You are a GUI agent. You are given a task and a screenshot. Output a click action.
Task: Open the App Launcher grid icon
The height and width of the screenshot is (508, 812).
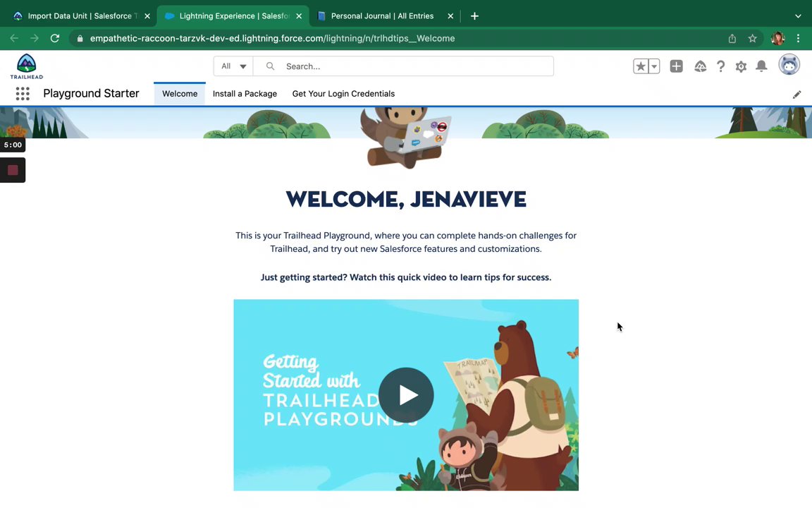point(23,94)
